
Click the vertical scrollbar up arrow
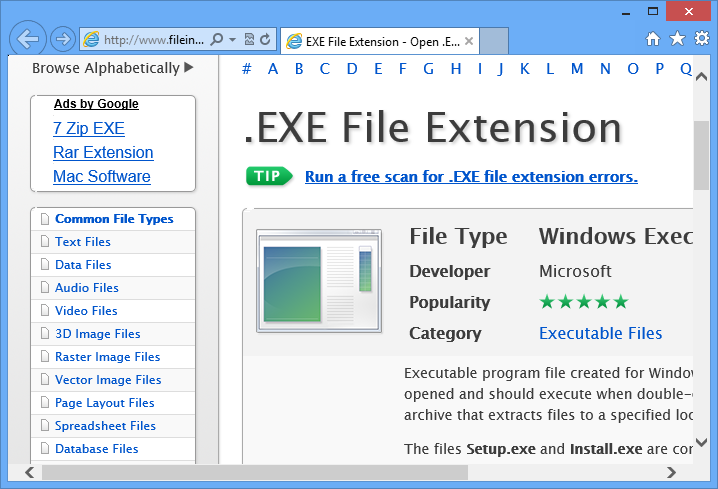pos(702,77)
